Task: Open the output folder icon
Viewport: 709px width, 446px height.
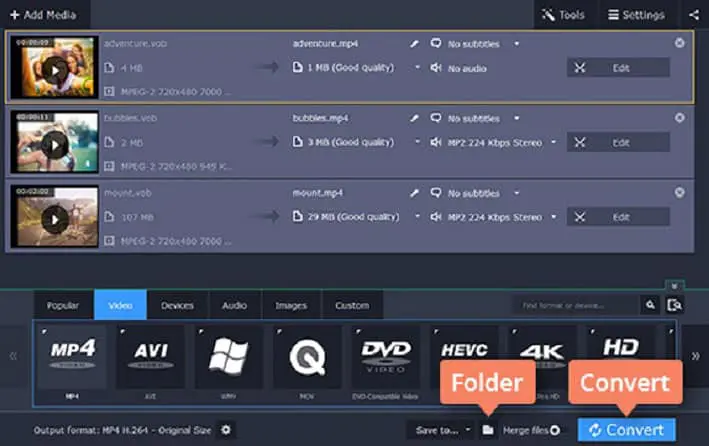Action: 488,430
